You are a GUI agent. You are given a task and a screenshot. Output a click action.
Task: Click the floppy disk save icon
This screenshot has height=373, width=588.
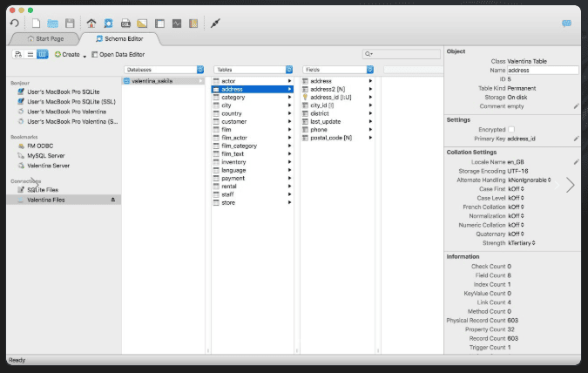point(70,24)
